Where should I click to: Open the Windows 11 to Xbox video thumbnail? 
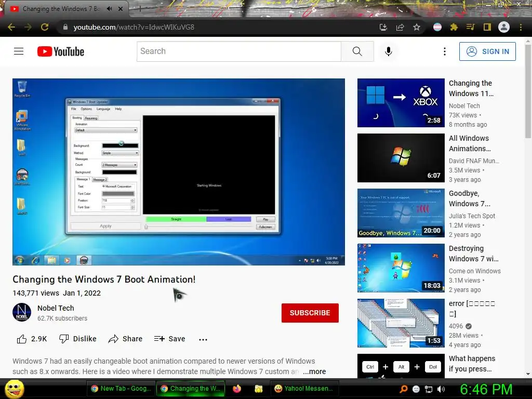(401, 103)
